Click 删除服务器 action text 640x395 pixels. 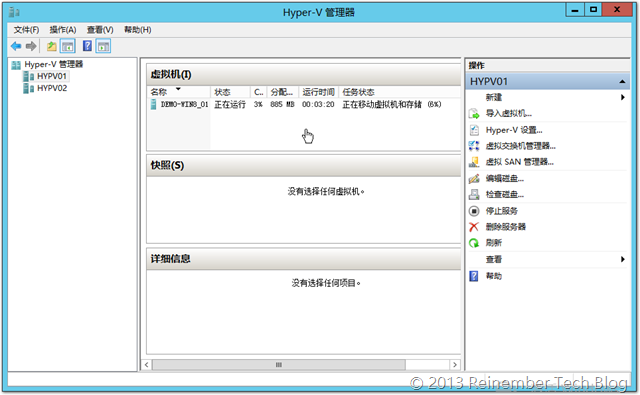[x=506, y=227]
